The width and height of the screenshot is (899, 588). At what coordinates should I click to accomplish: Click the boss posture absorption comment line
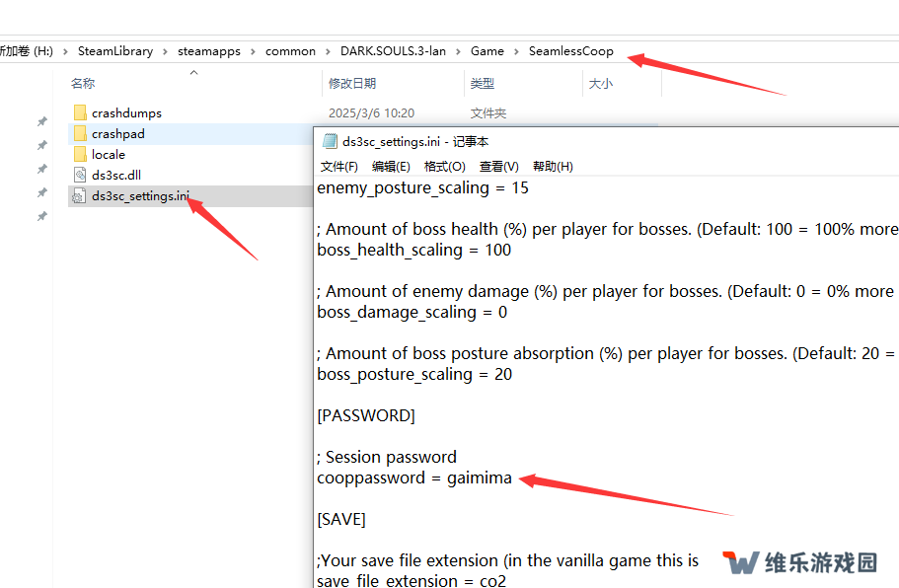click(x=606, y=353)
